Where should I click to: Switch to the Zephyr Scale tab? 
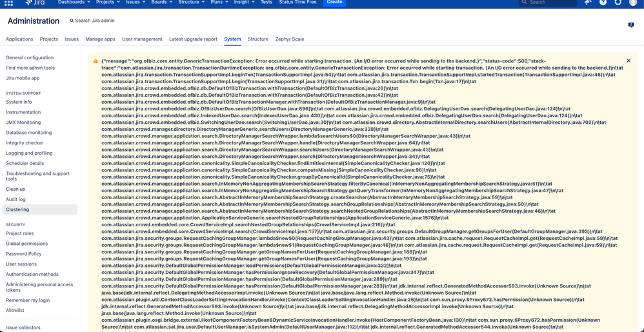290,39
